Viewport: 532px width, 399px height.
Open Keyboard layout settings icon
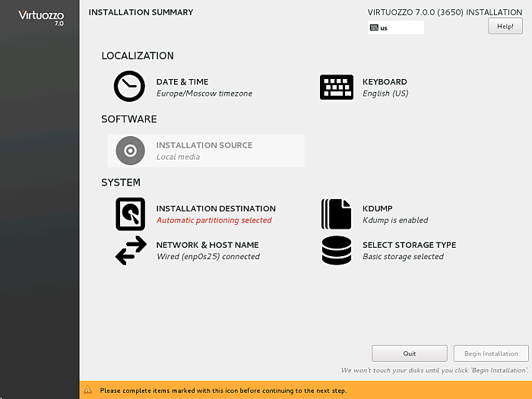pos(337,87)
